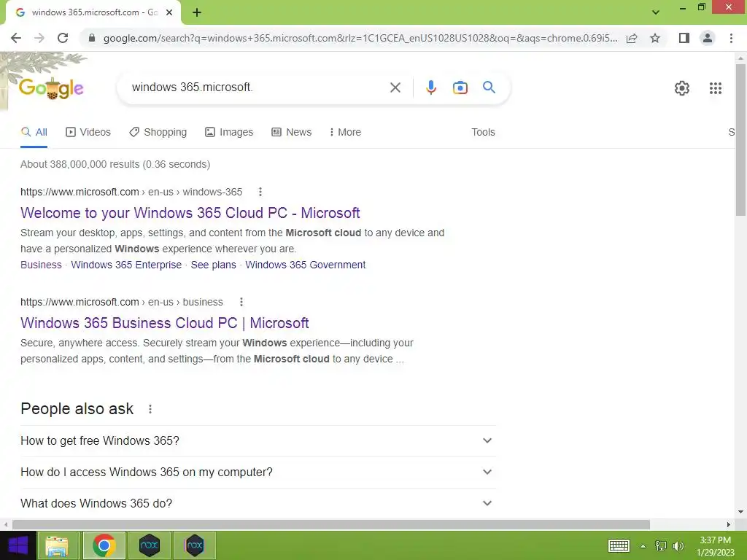Image resolution: width=747 pixels, height=560 pixels.
Task: Click the About 388,000,000 results text
Action: (115, 164)
